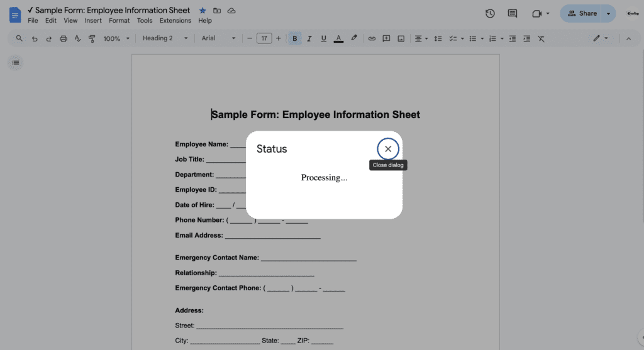
Task: Open the checklist options arrow
Action: pos(462,38)
